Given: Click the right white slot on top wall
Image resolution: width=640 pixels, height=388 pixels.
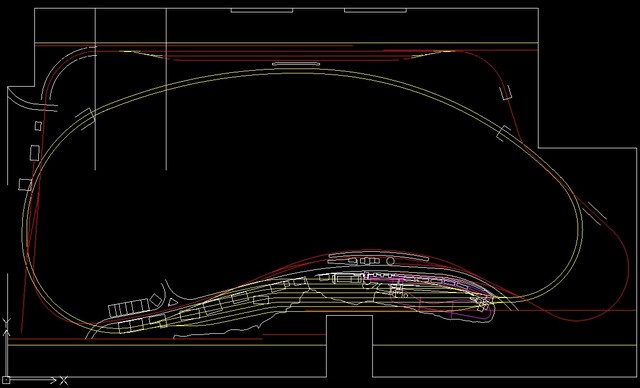Looking at the screenshot, I should (x=375, y=10).
